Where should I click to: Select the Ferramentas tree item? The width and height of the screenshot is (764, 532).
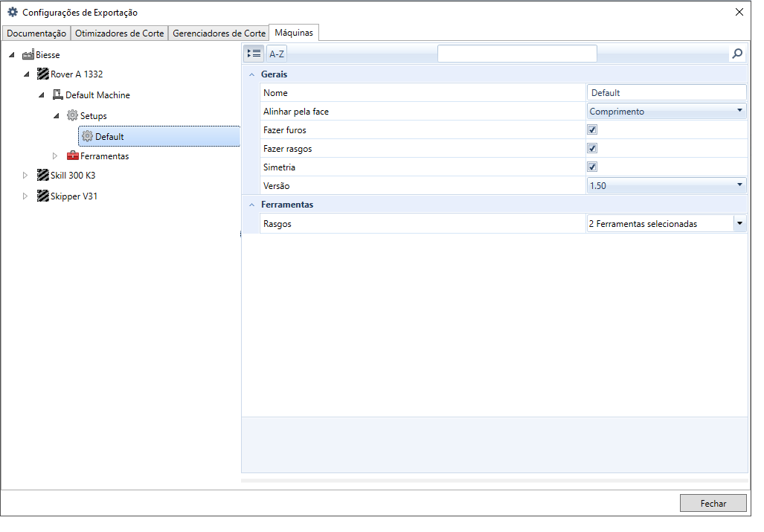pyautogui.click(x=105, y=156)
